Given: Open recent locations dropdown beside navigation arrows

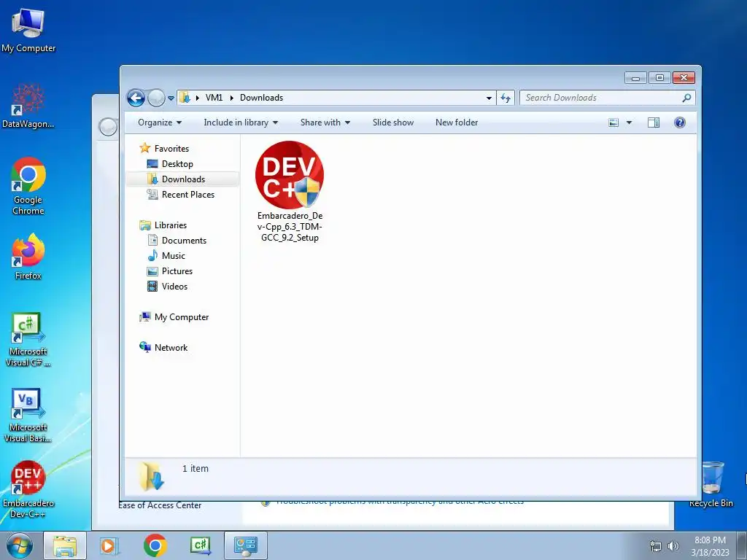Looking at the screenshot, I should [x=171, y=98].
